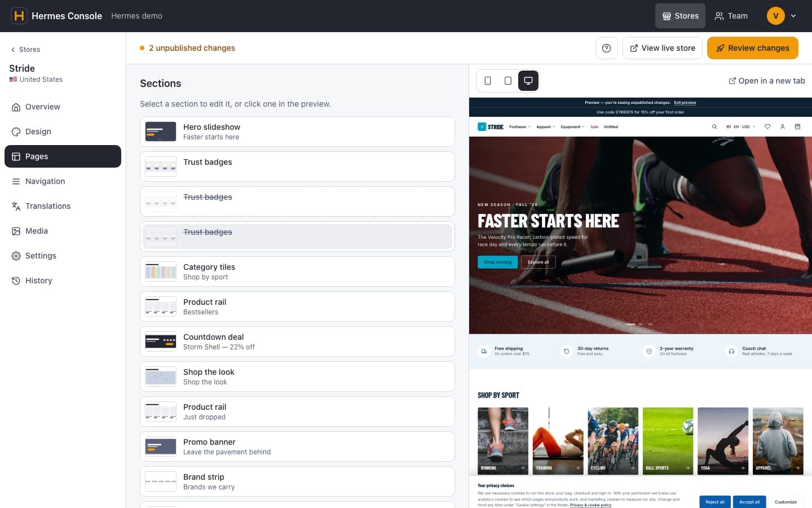The width and height of the screenshot is (812, 508).
Task: Expand the account menu chevron
Action: 793,16
